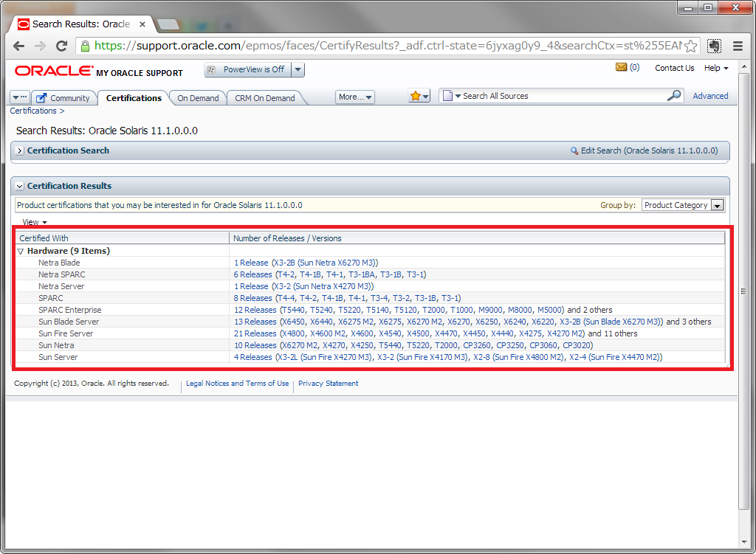
Task: Open PowerView dropdown arrow
Action: click(298, 70)
